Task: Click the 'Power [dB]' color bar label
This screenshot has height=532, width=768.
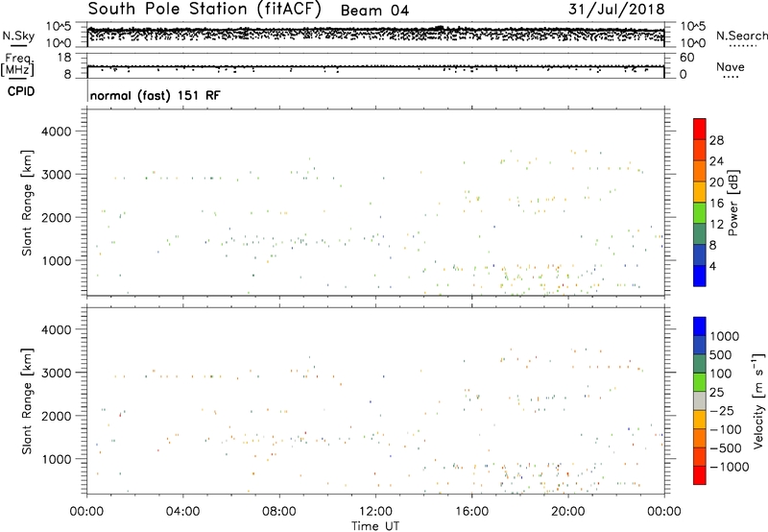Action: (732, 203)
